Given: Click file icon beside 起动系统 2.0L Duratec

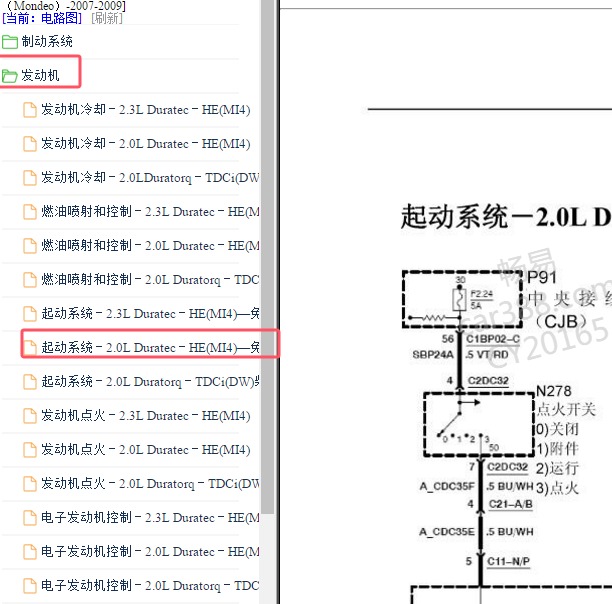Looking at the screenshot, I should pos(30,348).
